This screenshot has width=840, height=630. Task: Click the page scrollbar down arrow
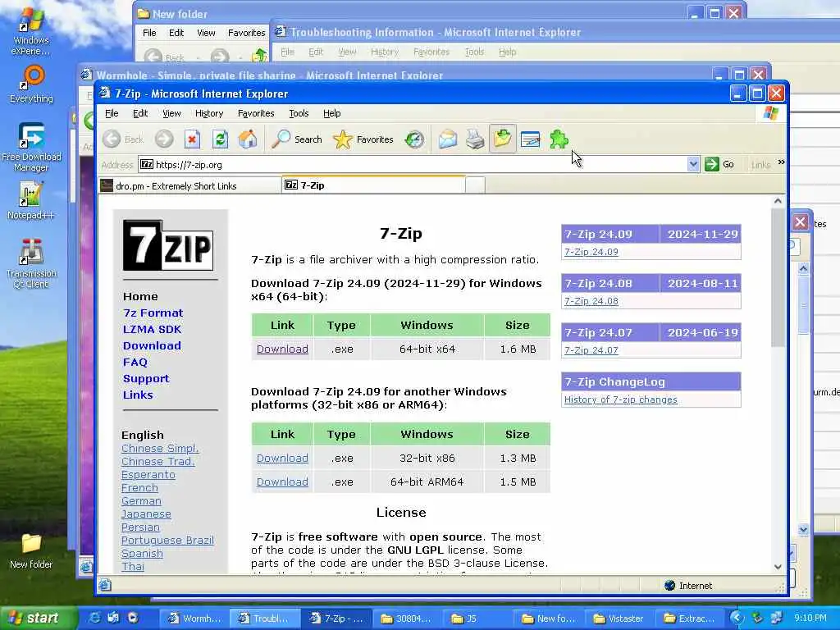click(778, 567)
